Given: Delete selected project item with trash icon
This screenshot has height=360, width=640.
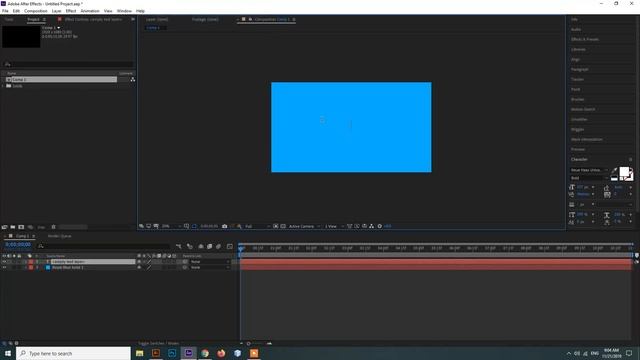Looking at the screenshot, I should 53,227.
